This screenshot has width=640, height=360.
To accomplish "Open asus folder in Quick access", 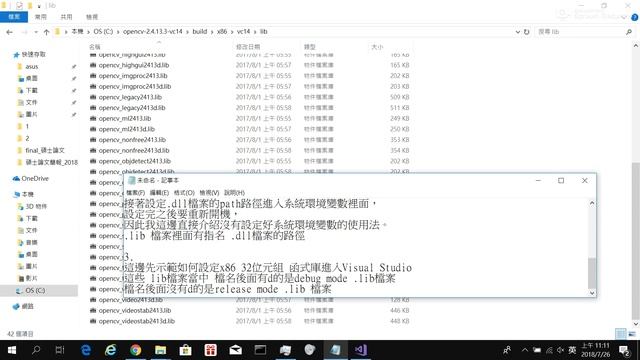I will coord(31,67).
